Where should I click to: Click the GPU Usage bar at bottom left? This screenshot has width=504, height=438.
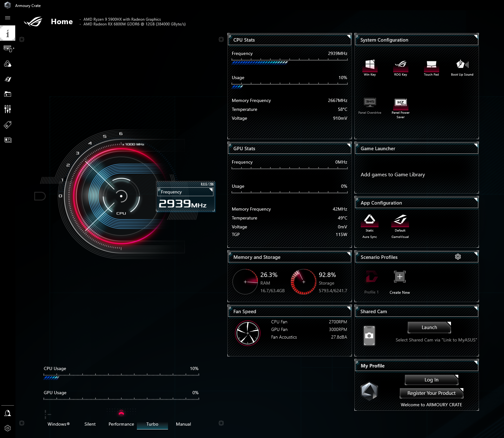(x=121, y=399)
